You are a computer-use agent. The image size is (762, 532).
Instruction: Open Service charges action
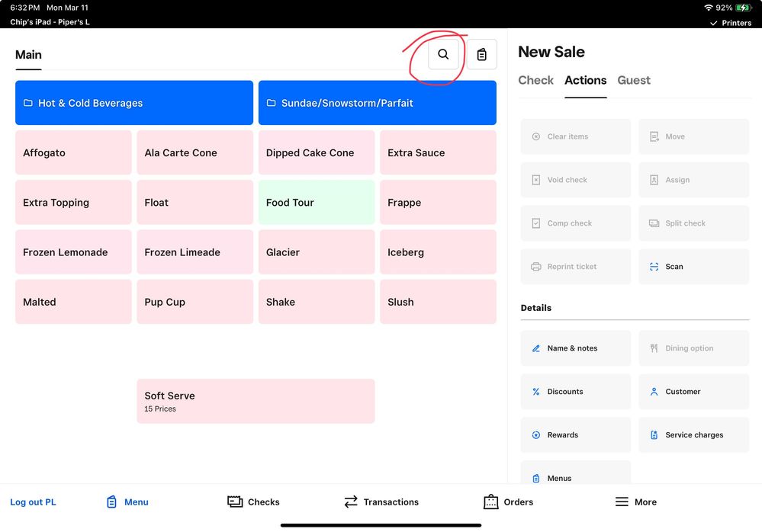(693, 435)
